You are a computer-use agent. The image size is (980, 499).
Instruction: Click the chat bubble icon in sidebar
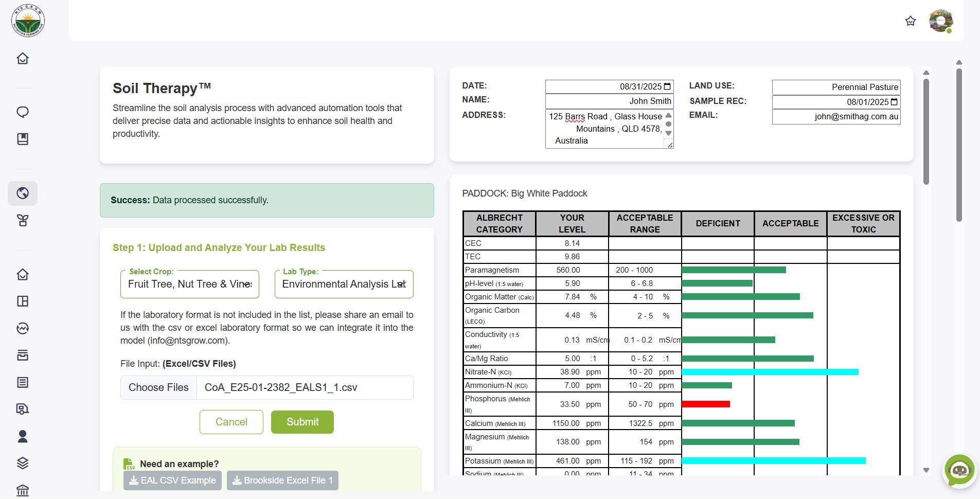click(x=23, y=112)
